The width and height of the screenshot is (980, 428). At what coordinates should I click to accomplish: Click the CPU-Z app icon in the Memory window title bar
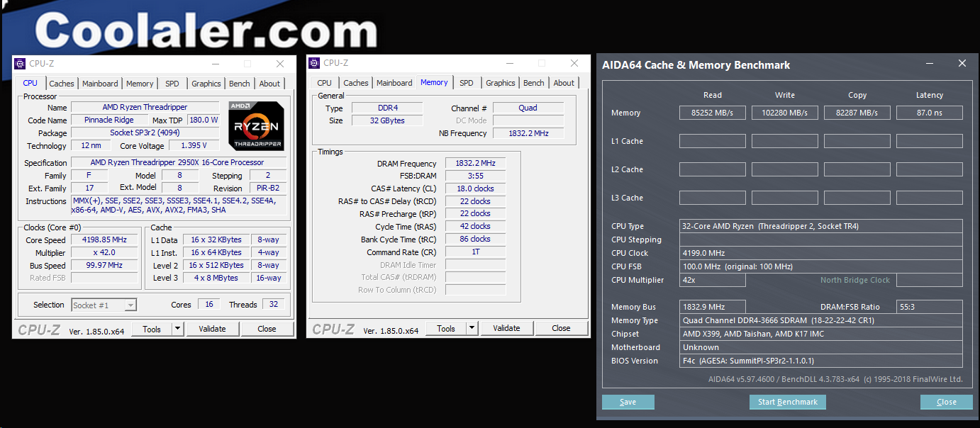pyautogui.click(x=313, y=63)
